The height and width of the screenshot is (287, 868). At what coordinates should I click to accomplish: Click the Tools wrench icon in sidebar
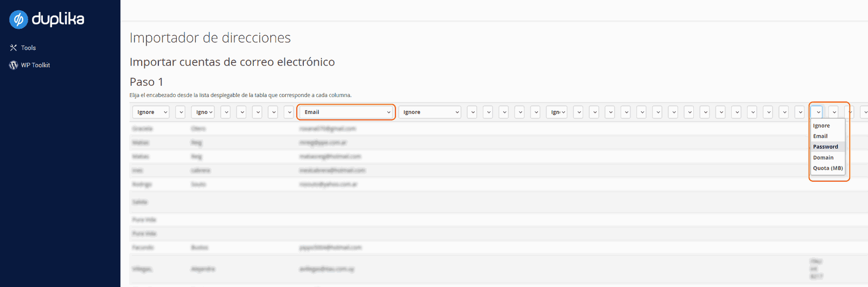(14, 48)
